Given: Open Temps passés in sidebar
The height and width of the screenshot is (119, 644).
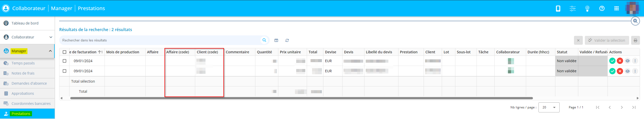Looking at the screenshot, I should click(x=23, y=63).
